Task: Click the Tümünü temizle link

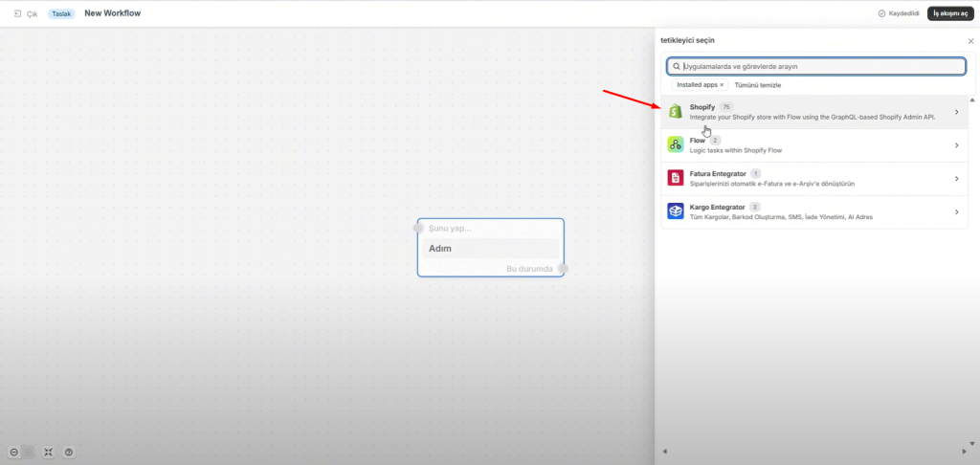Action: pyautogui.click(x=758, y=85)
